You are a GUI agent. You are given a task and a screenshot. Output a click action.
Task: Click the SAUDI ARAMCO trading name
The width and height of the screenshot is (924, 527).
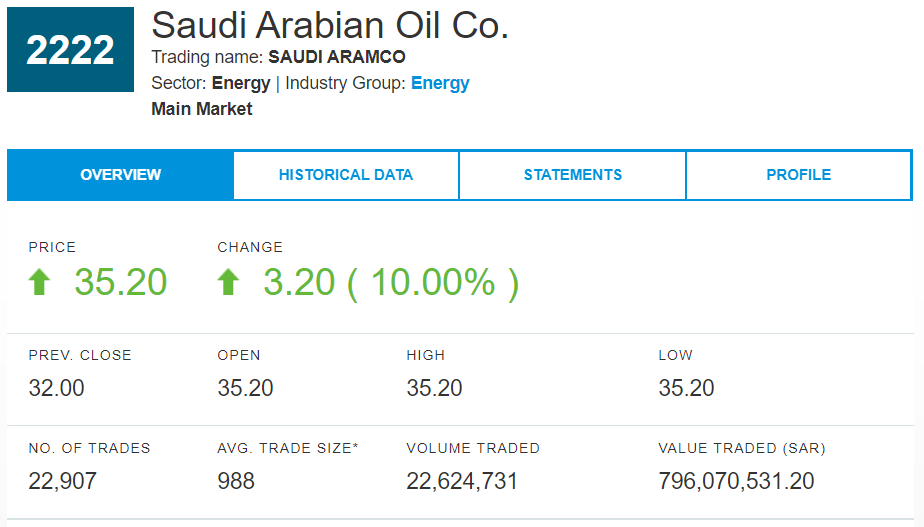(337, 57)
